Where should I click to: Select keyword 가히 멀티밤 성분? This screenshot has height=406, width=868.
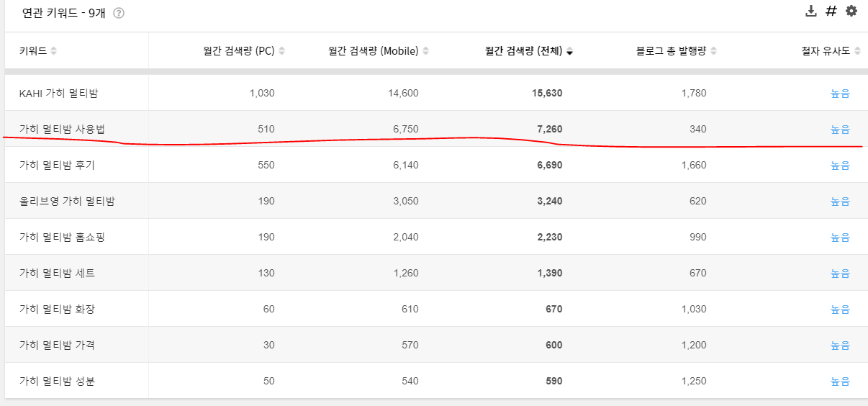tap(57, 381)
